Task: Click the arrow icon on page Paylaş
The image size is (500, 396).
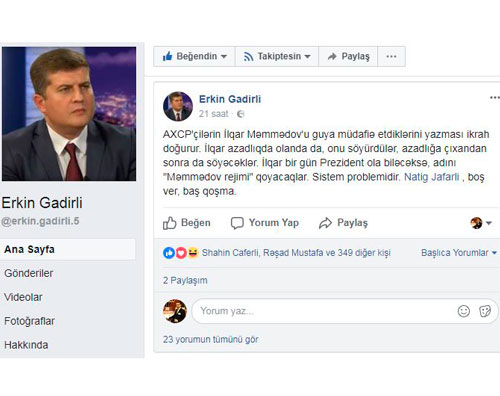Action: coord(332,56)
